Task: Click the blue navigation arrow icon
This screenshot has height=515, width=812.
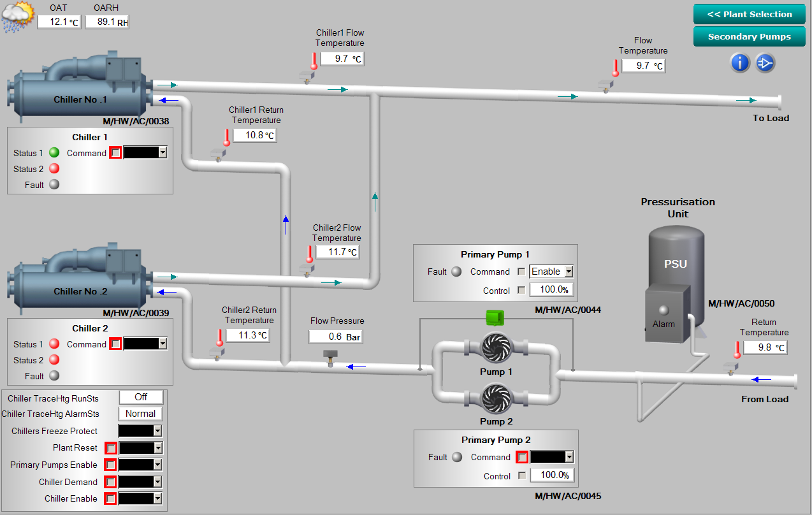Action: (765, 62)
